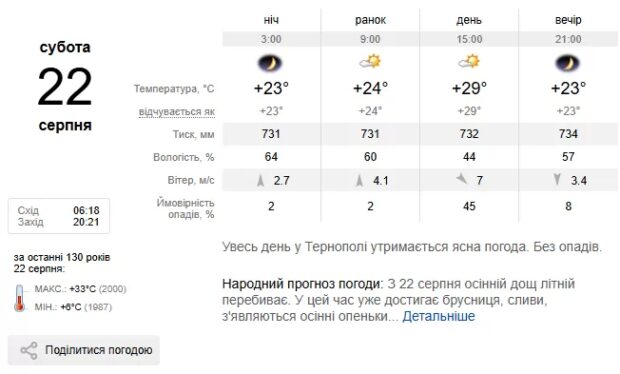Click the wind arrow beside 4.1

pos(359,181)
